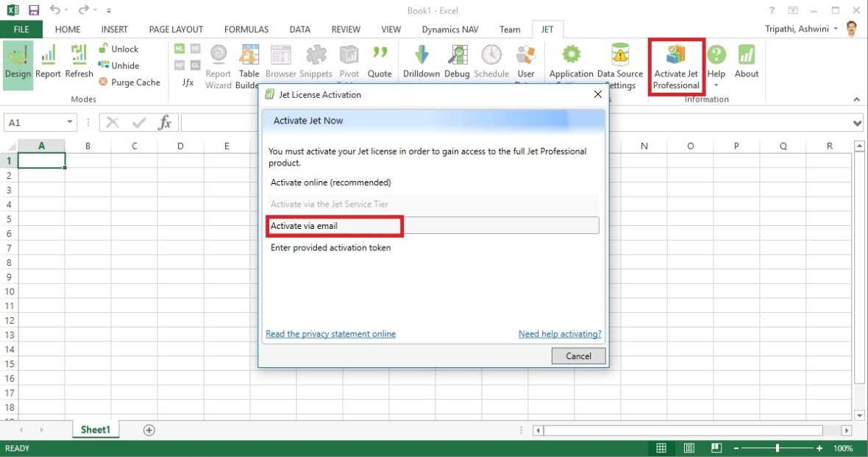Switch to the Dynamics NAV tab

tap(449, 29)
